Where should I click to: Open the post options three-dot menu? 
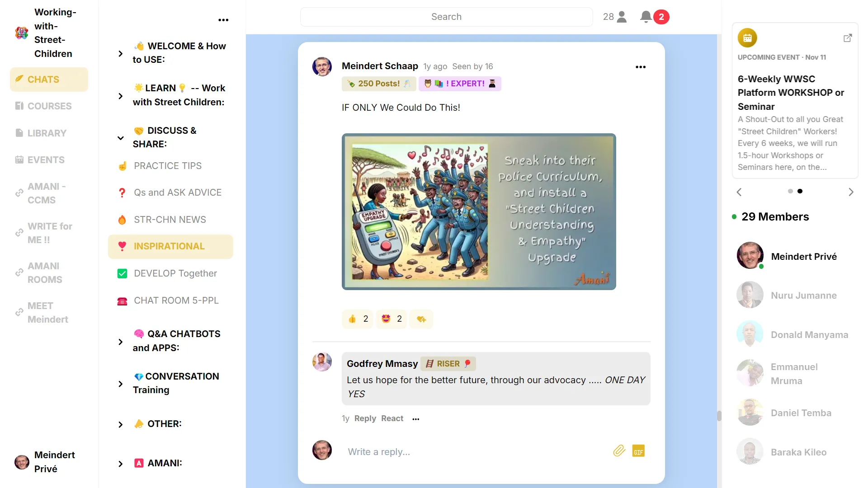click(x=641, y=67)
